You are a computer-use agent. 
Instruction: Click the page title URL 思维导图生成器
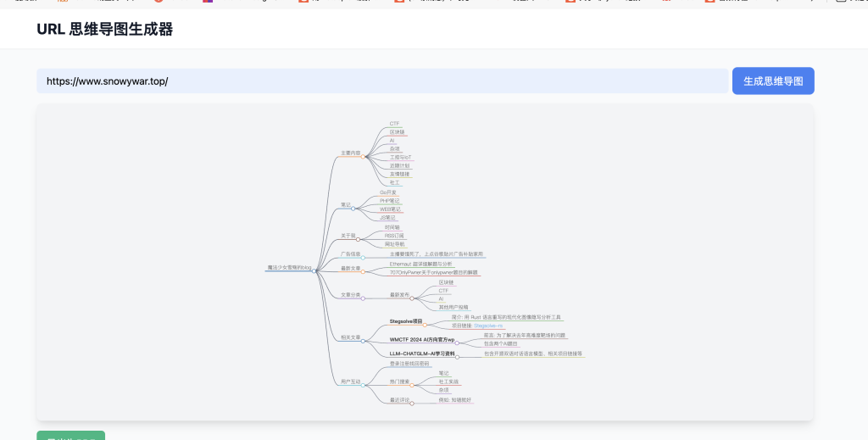(104, 29)
